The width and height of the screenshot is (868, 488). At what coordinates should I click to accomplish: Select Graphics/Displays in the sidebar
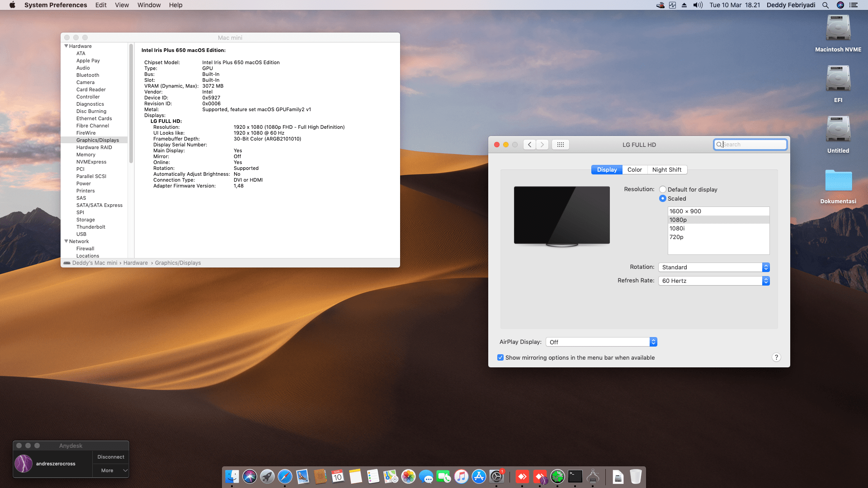pos(97,140)
